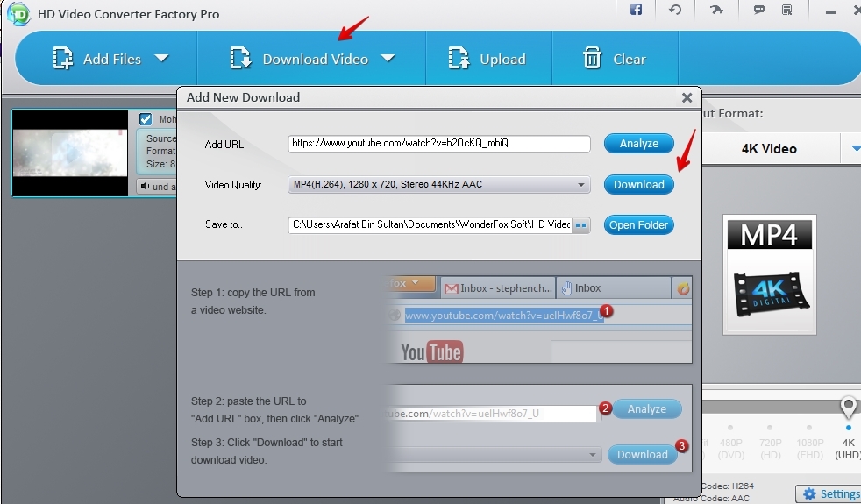The width and height of the screenshot is (861, 504).
Task: Click the Add URL input field
Action: click(x=438, y=143)
